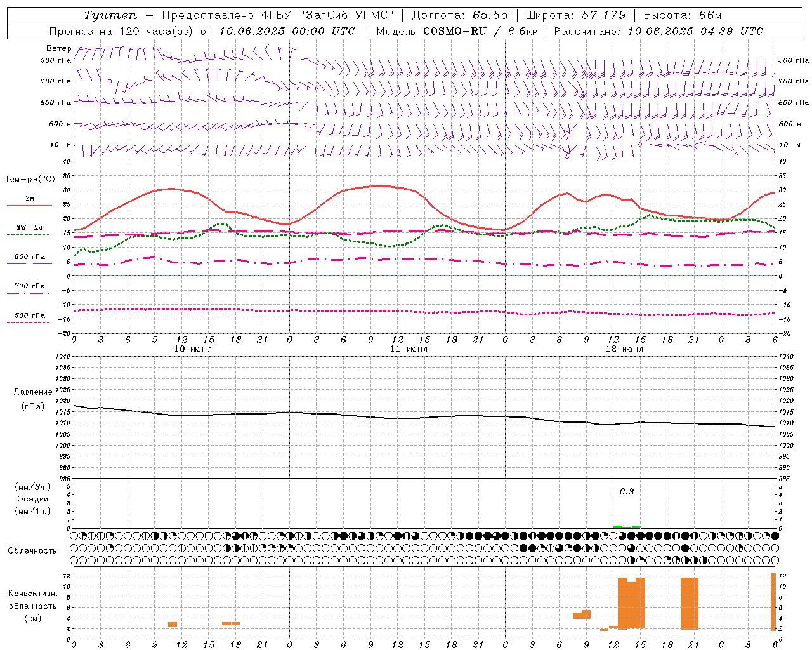812x650 pixels.
Task: Click the Tyumen station title
Action: pyautogui.click(x=111, y=15)
